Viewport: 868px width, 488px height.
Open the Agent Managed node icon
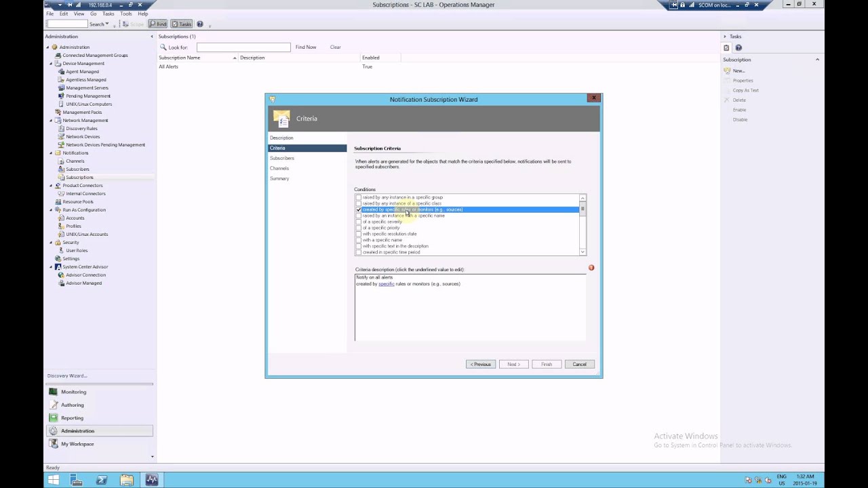[x=62, y=72]
